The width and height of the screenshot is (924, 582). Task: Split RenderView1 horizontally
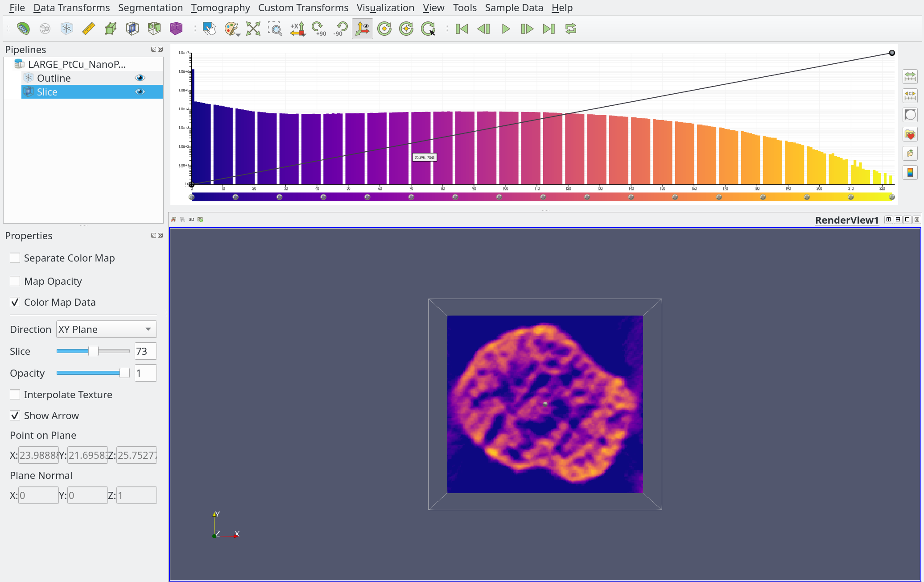(888, 219)
